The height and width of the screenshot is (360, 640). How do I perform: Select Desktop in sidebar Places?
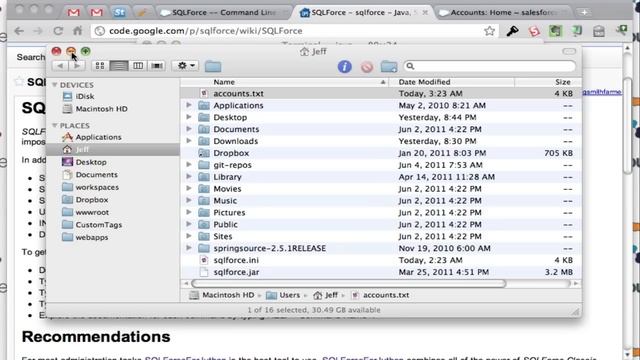91,162
